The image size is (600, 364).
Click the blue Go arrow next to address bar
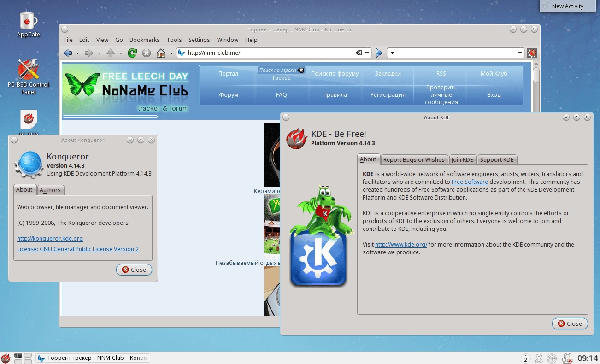click(379, 53)
